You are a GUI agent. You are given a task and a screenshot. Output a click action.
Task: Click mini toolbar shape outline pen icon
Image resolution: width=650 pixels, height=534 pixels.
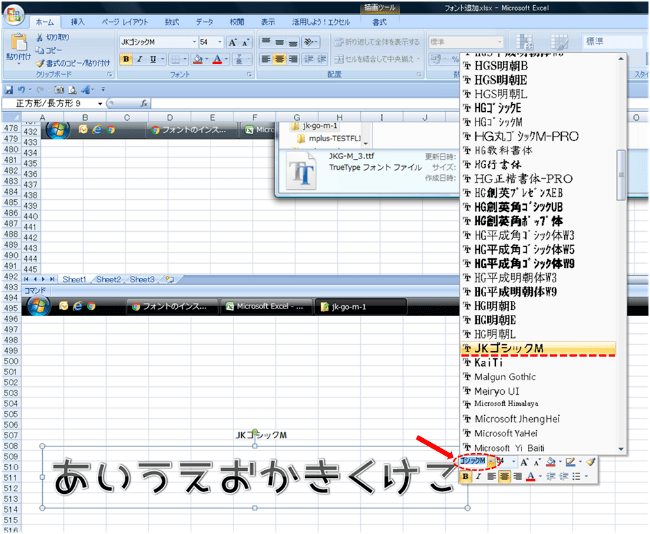point(570,462)
